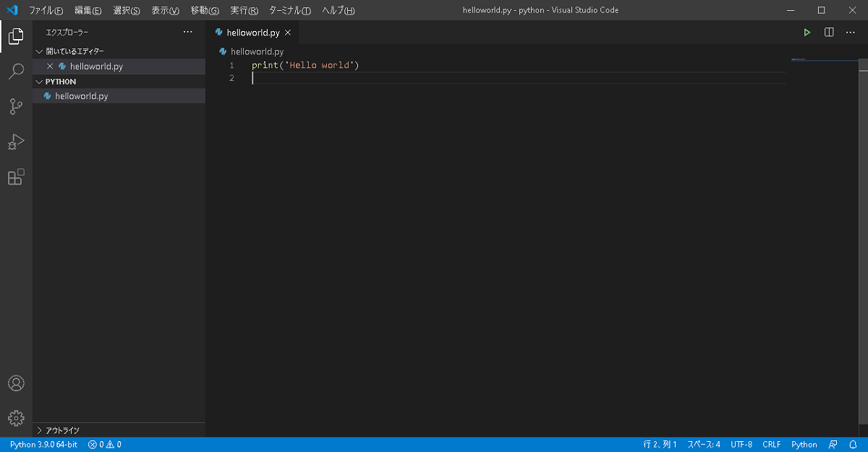The width and height of the screenshot is (868, 452).
Task: Open the Source Control view
Action: [x=16, y=106]
